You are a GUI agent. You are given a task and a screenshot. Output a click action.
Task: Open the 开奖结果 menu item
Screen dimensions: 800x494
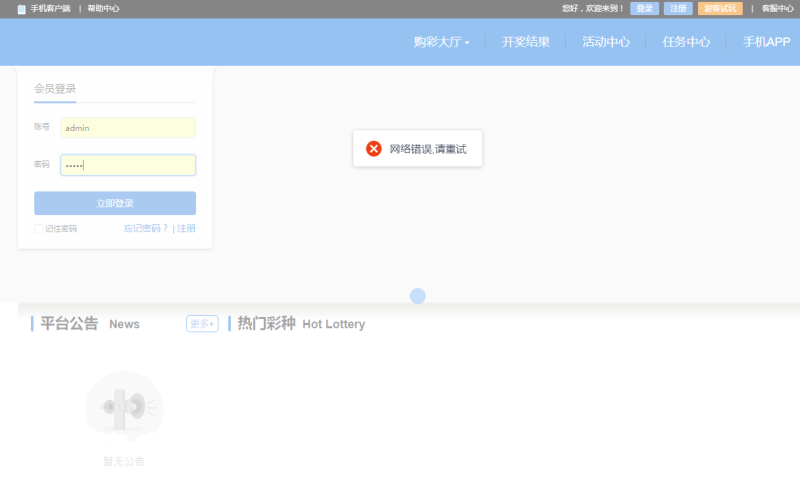(x=526, y=42)
